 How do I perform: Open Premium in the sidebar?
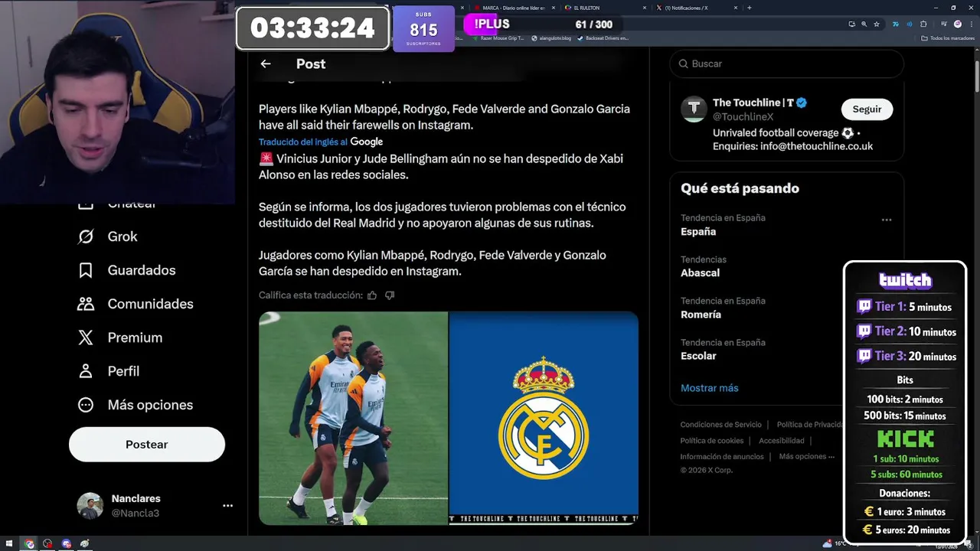click(119, 337)
